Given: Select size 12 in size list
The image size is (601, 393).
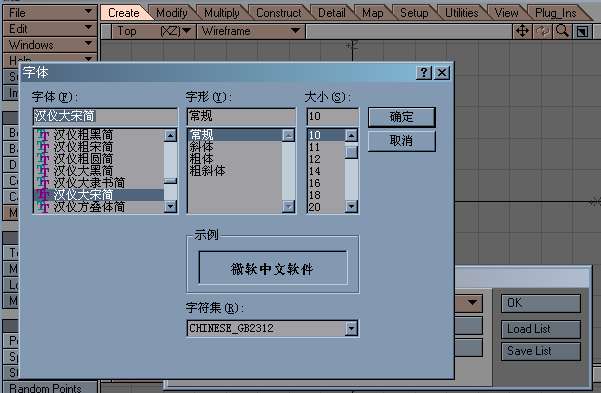Looking at the screenshot, I should [326, 159].
